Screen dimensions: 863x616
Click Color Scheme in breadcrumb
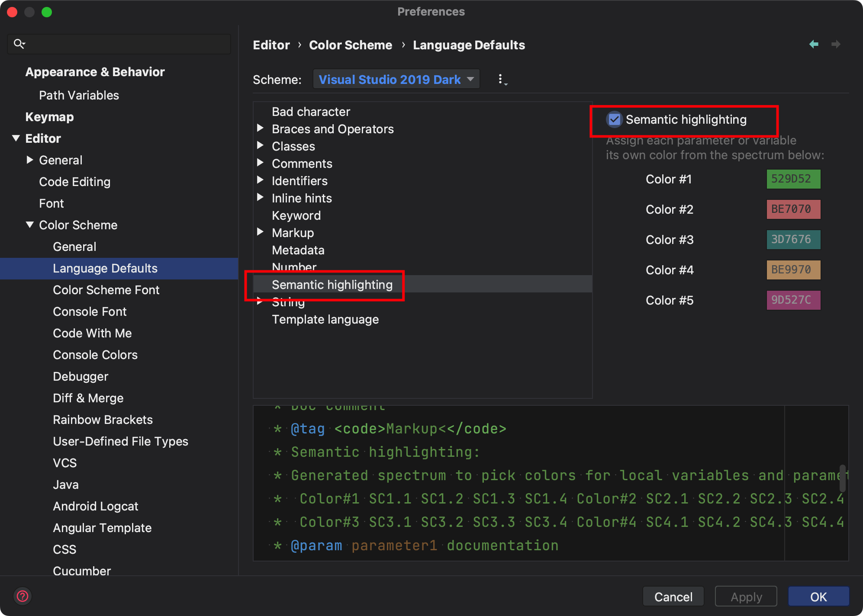click(x=351, y=45)
